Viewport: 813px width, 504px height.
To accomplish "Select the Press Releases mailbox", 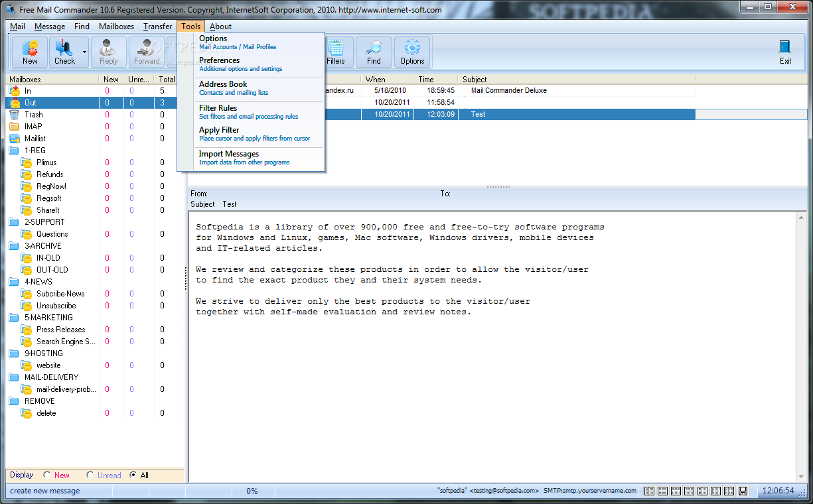I will (x=60, y=330).
